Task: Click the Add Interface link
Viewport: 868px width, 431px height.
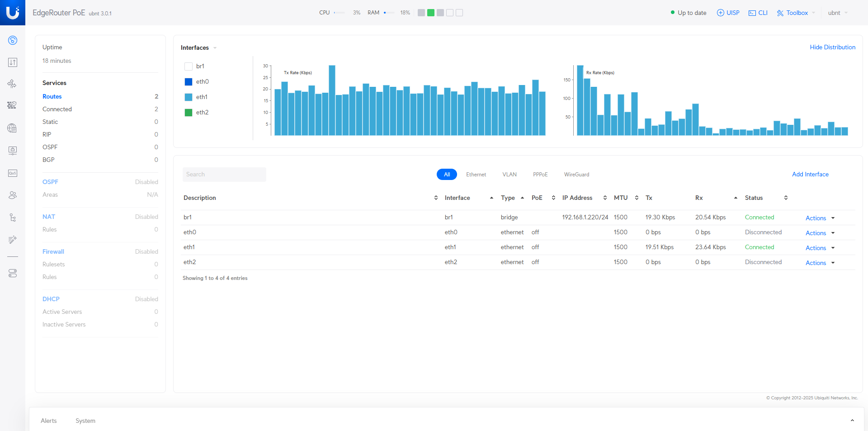Action: click(x=810, y=174)
